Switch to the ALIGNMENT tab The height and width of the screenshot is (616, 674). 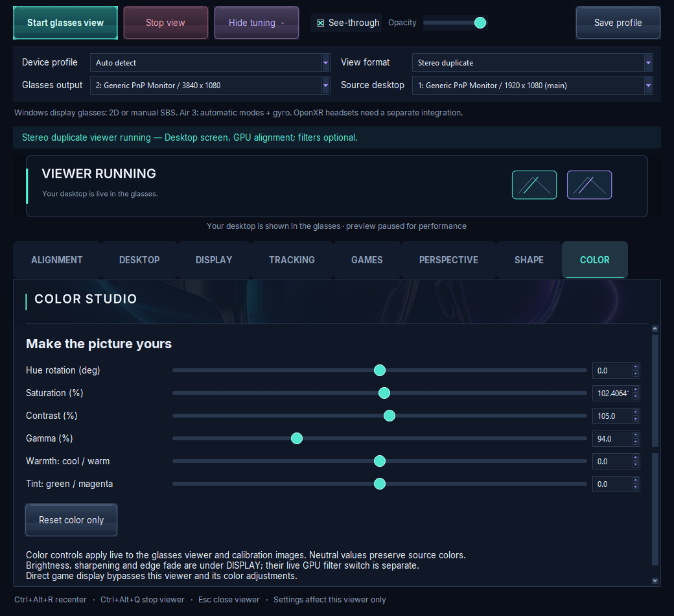pyautogui.click(x=57, y=260)
